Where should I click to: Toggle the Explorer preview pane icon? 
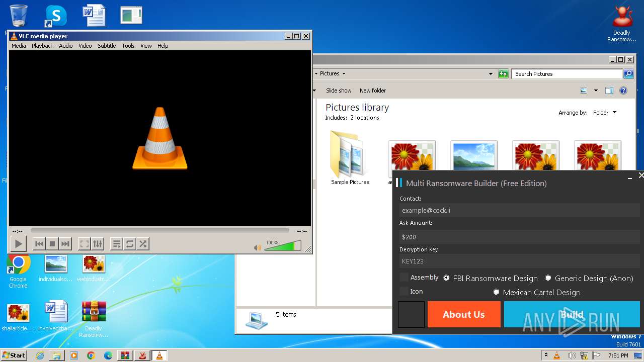609,91
